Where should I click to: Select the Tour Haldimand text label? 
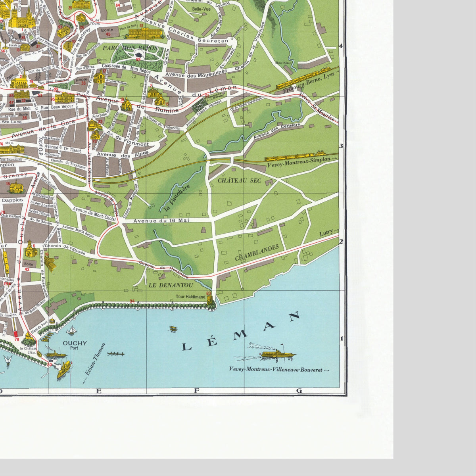(x=191, y=297)
